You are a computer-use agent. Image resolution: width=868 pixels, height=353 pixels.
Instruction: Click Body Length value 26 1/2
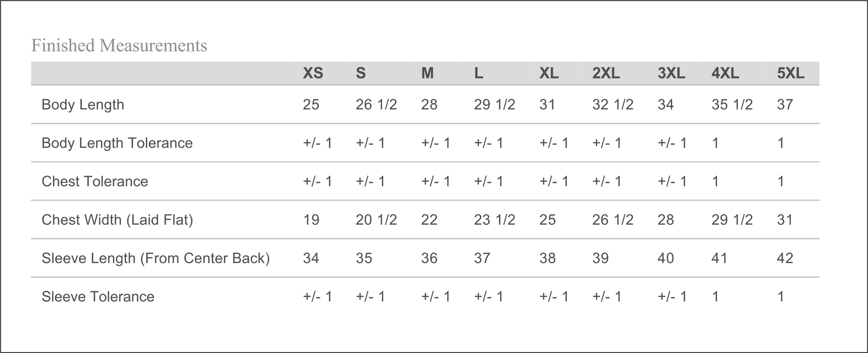pyautogui.click(x=376, y=104)
